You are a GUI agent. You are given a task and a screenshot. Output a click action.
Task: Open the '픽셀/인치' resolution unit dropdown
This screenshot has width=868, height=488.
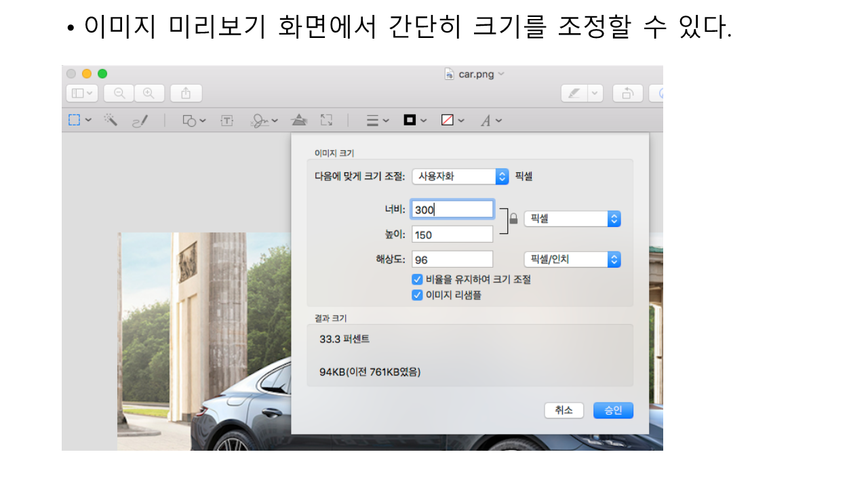[x=572, y=260]
